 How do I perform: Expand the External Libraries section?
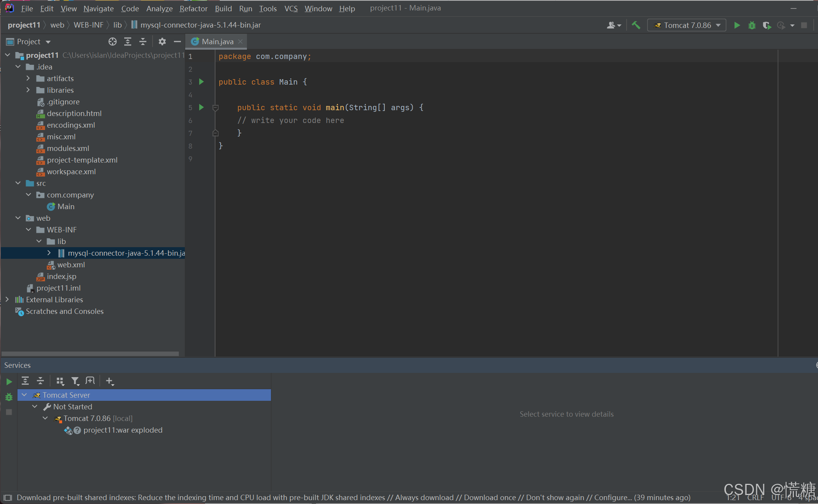pos(7,299)
